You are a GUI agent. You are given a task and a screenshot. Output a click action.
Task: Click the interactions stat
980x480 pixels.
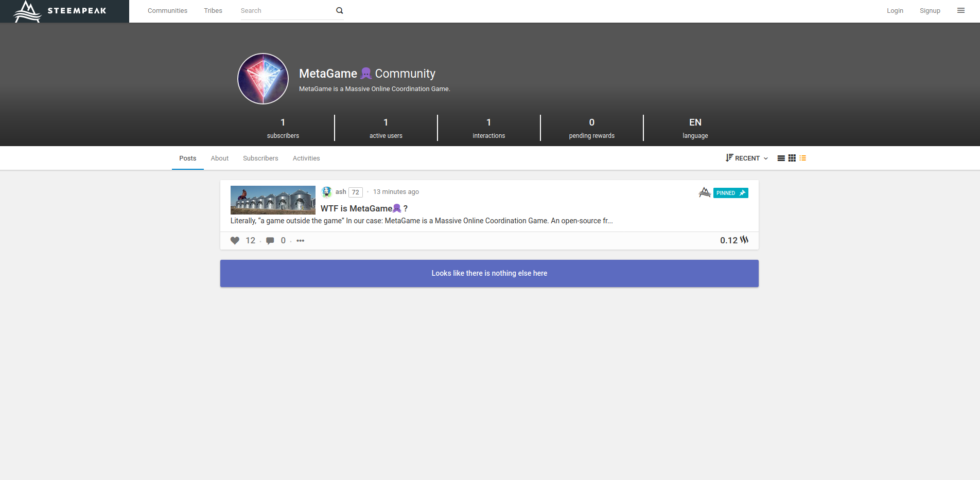489,128
